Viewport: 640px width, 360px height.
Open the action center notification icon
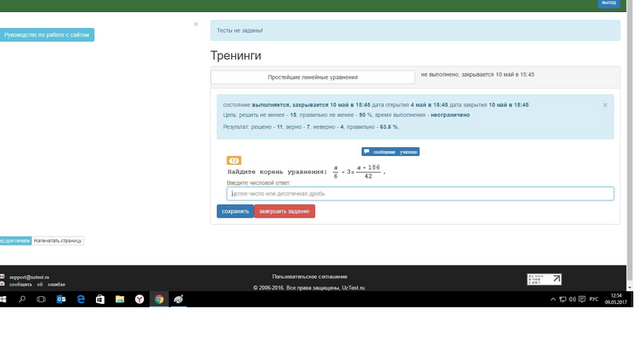(582, 300)
